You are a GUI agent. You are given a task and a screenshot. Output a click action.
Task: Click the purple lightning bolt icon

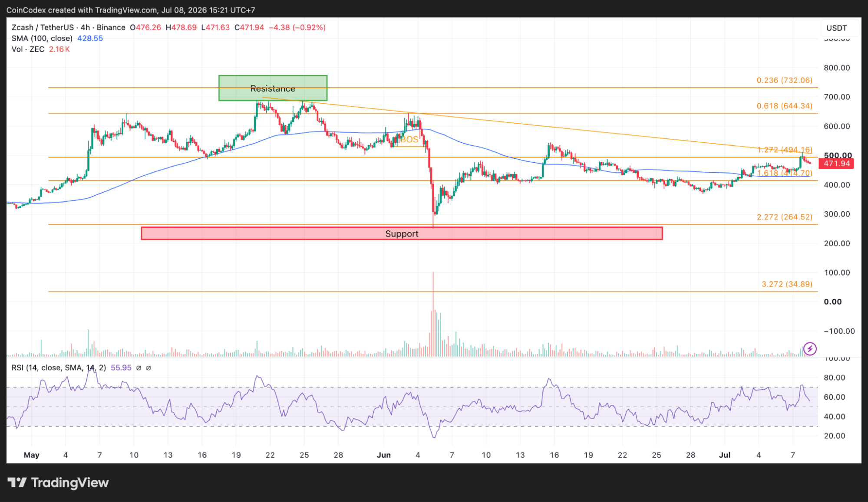click(x=810, y=348)
